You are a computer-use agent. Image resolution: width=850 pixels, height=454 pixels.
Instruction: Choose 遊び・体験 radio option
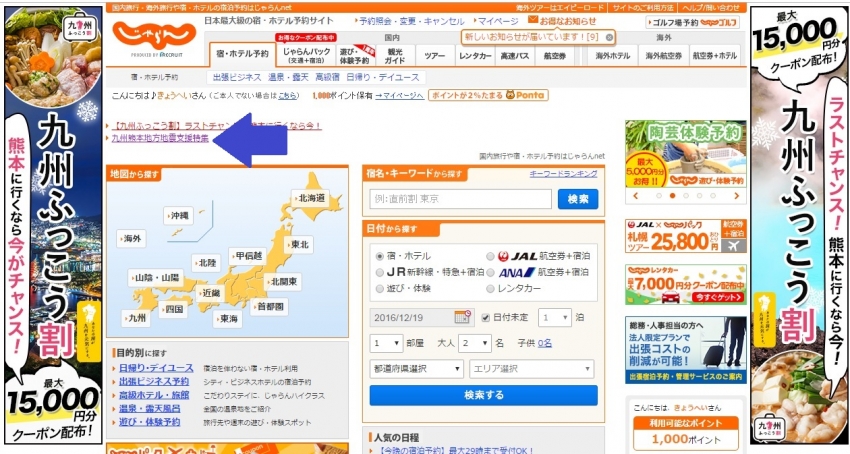(379, 289)
